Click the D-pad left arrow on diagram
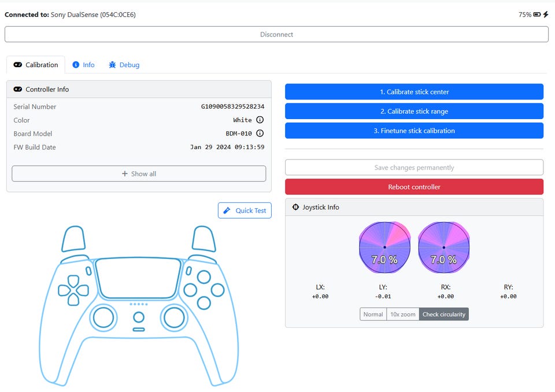 pyautogui.click(x=64, y=290)
